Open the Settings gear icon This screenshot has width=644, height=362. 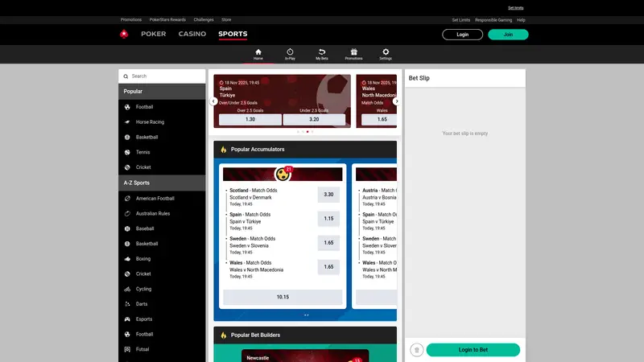pos(386,52)
